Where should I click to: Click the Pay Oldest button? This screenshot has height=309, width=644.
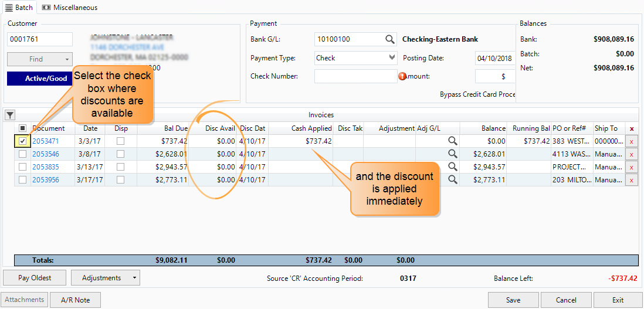coord(35,278)
